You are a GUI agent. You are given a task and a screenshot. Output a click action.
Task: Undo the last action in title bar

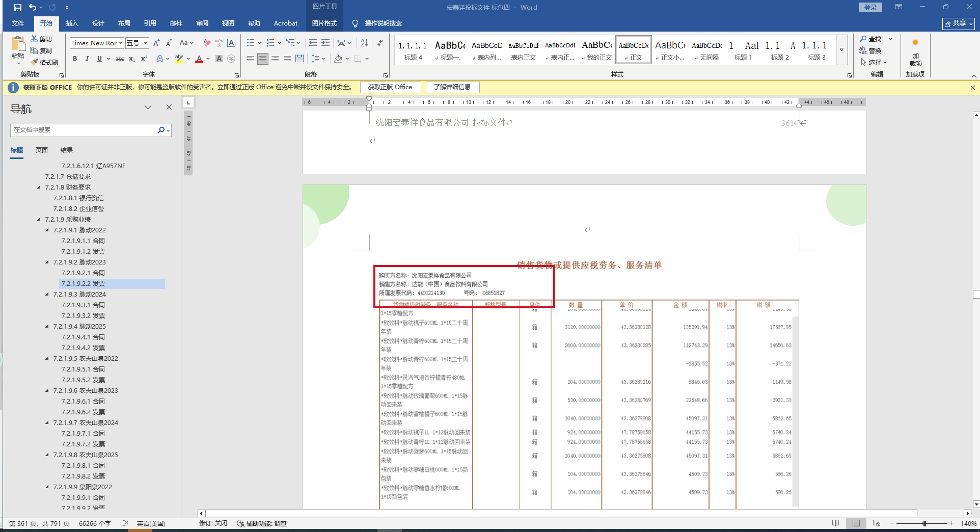click(33, 8)
